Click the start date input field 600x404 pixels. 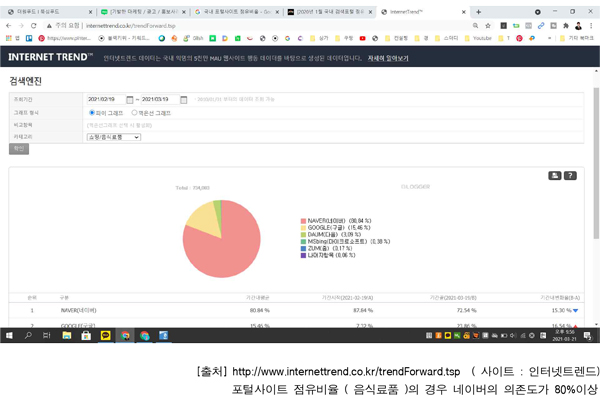pyautogui.click(x=106, y=99)
